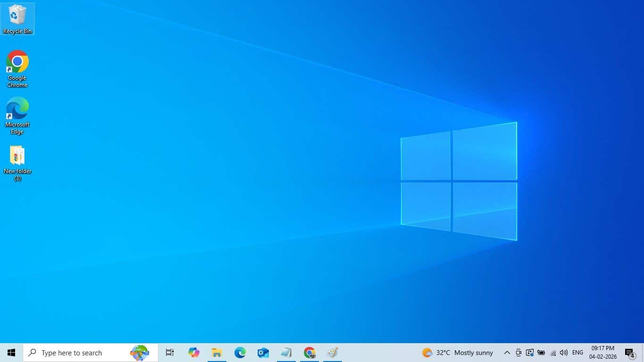644x362 pixels.
Task: Click the Start button
Action: pos(11,352)
